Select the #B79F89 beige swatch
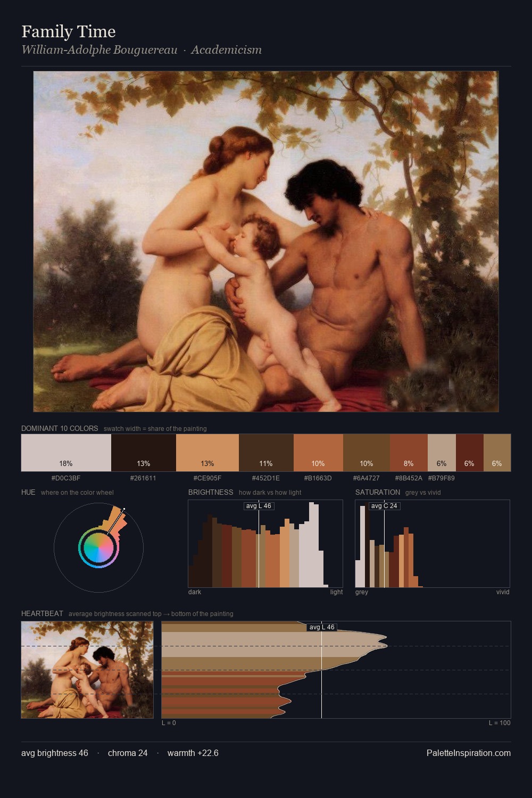Screen dimensions: 532x798 (442, 453)
